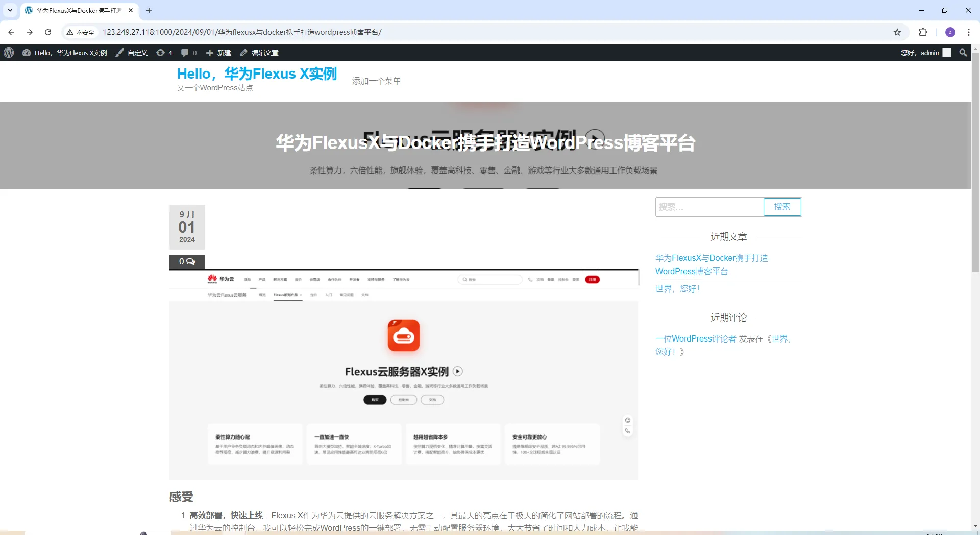View the 4 pending updates
The height and width of the screenshot is (535, 980).
(x=164, y=53)
